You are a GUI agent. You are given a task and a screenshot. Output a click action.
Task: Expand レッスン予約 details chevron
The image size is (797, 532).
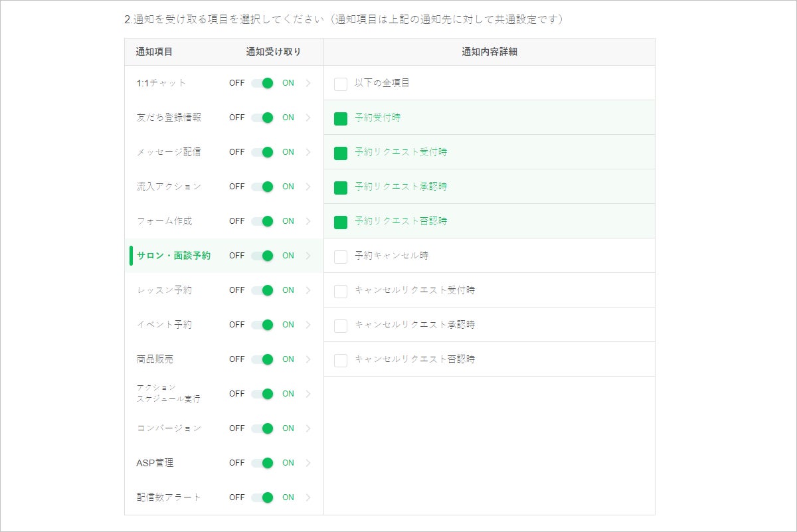coord(308,290)
